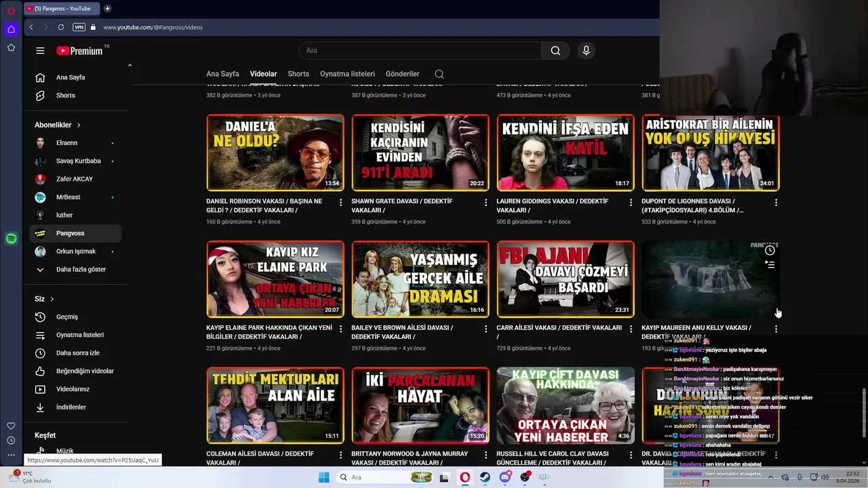Image resolution: width=868 pixels, height=488 pixels.
Task: Toggle the VPN badge in address bar
Action: tap(79, 27)
